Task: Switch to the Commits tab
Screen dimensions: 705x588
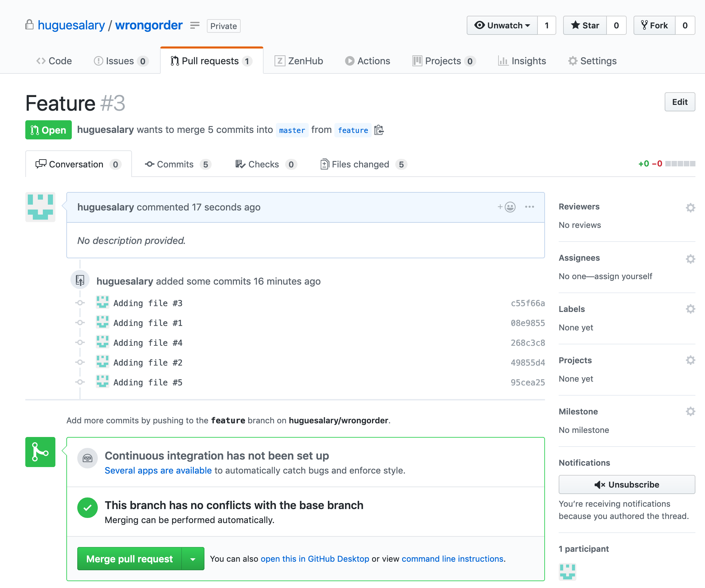Action: (x=178, y=164)
